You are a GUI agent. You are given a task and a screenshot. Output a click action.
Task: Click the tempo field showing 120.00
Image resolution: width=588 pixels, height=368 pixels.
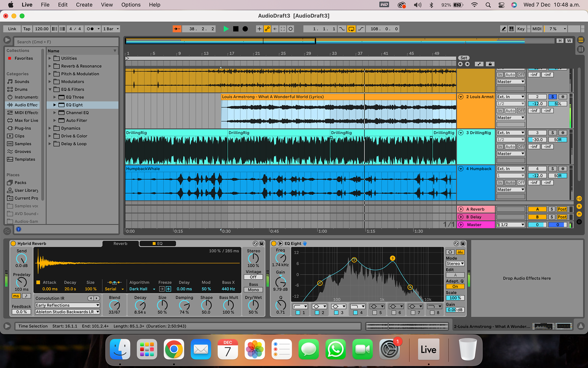click(x=42, y=29)
